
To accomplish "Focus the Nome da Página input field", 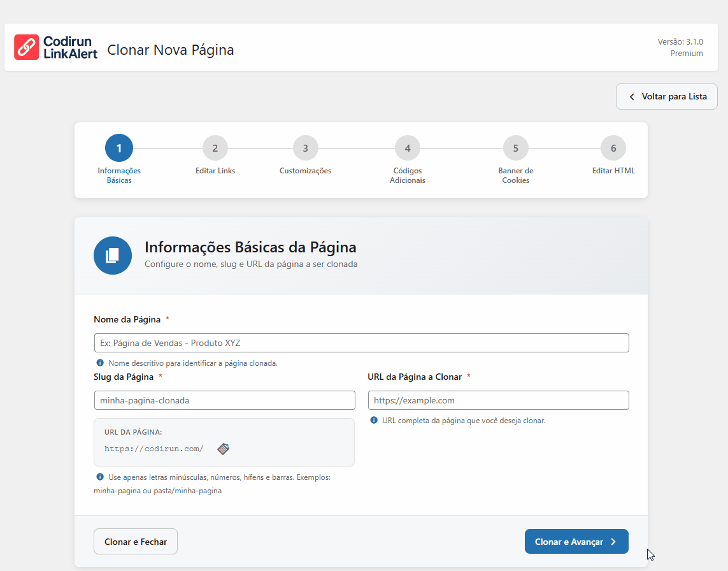I will point(361,343).
